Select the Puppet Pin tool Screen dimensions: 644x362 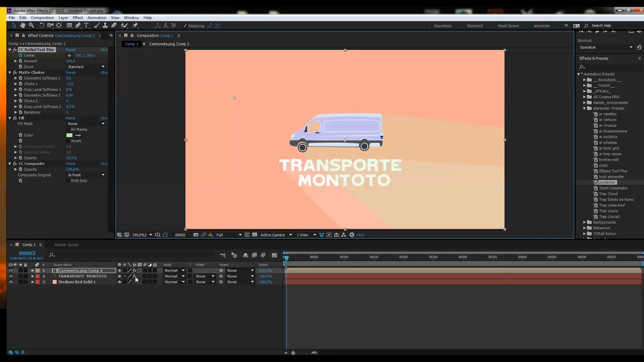[135, 25]
